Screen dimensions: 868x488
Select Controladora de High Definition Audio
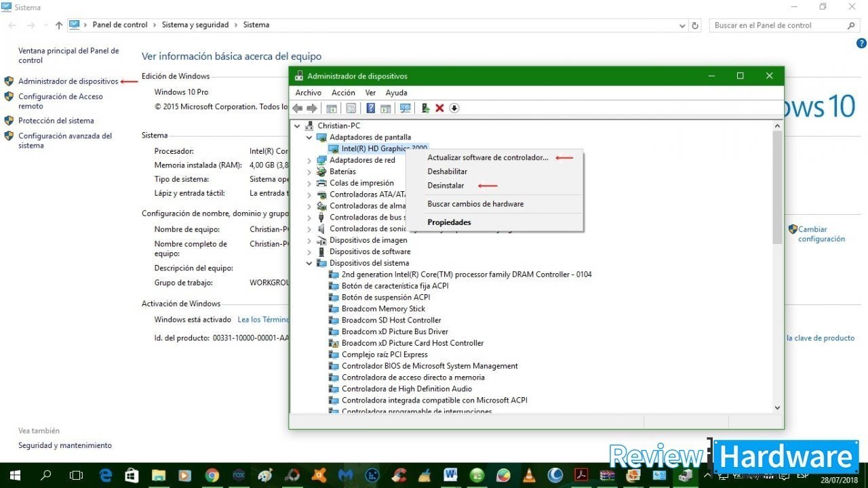tap(407, 388)
